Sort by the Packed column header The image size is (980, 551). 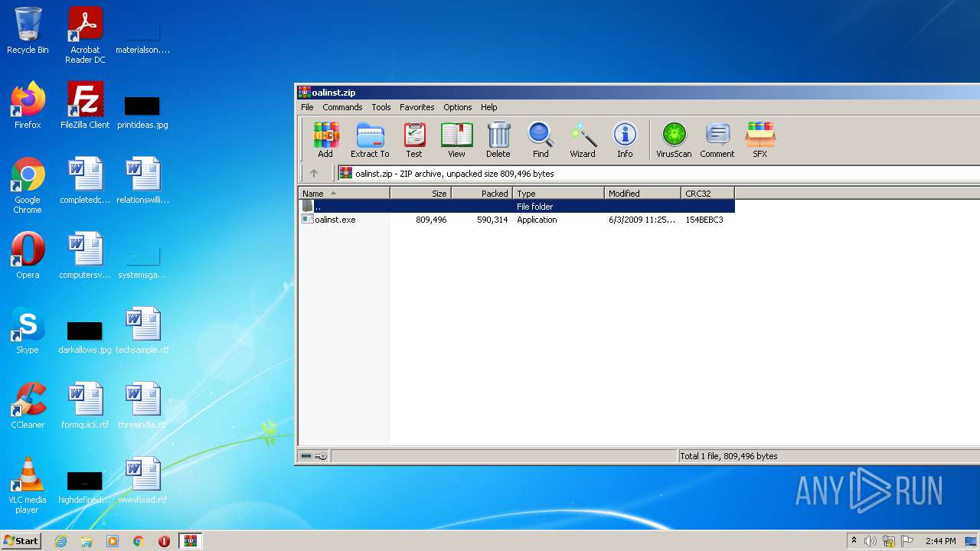coord(482,194)
